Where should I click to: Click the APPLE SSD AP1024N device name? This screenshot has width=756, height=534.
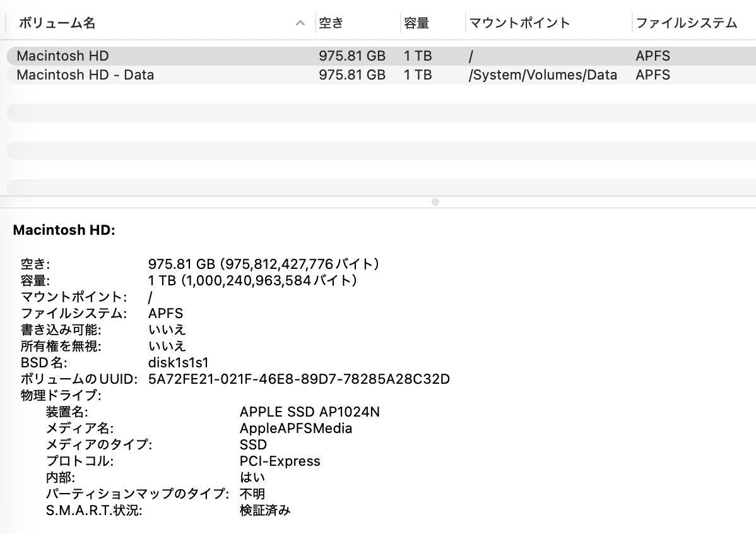pyautogui.click(x=309, y=412)
